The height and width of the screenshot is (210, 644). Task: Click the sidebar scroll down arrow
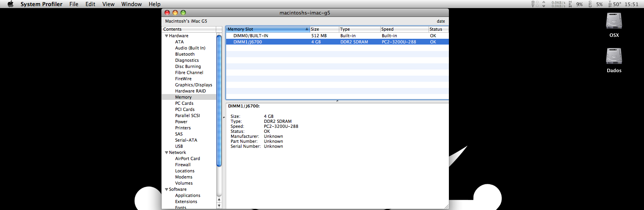coord(219,206)
